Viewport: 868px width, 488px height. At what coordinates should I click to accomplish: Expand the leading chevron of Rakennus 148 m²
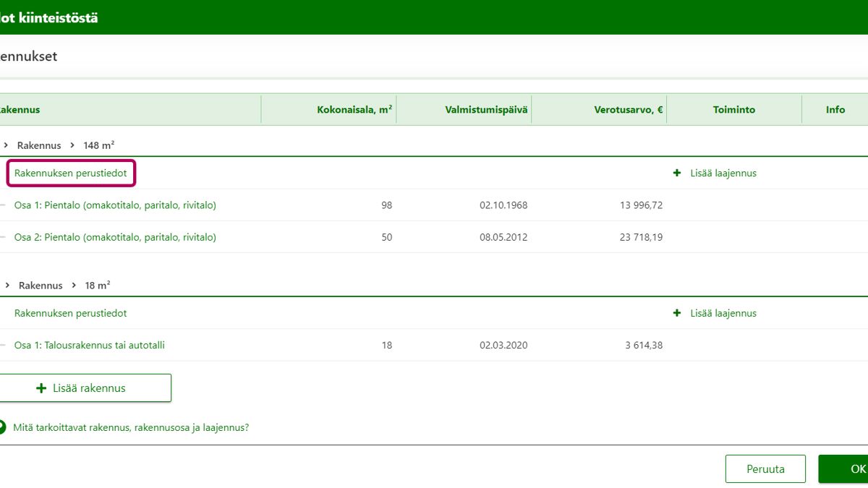6,145
